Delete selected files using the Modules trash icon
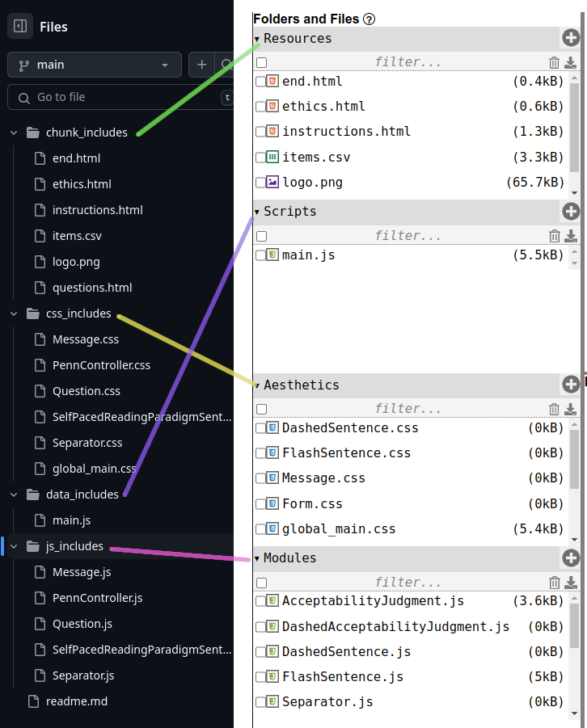 554,582
